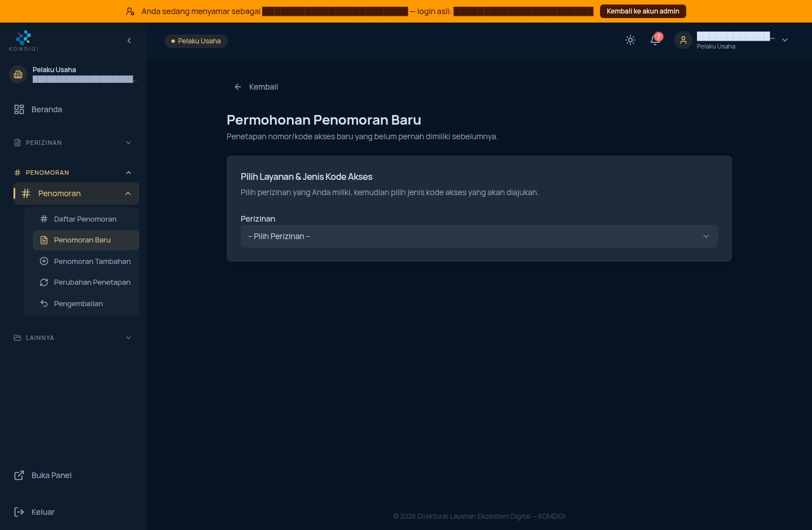This screenshot has height=530, width=812.
Task: Expand the PERIZINAN section
Action: click(x=73, y=143)
